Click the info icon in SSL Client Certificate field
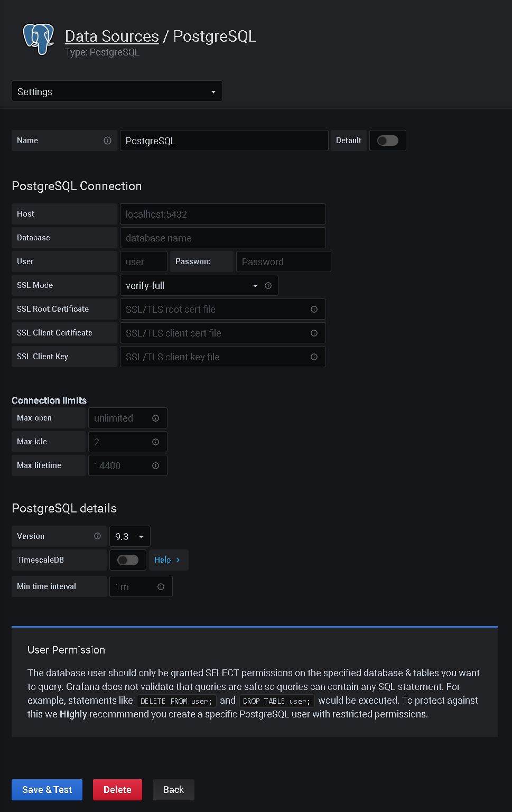The width and height of the screenshot is (512, 812). [314, 333]
